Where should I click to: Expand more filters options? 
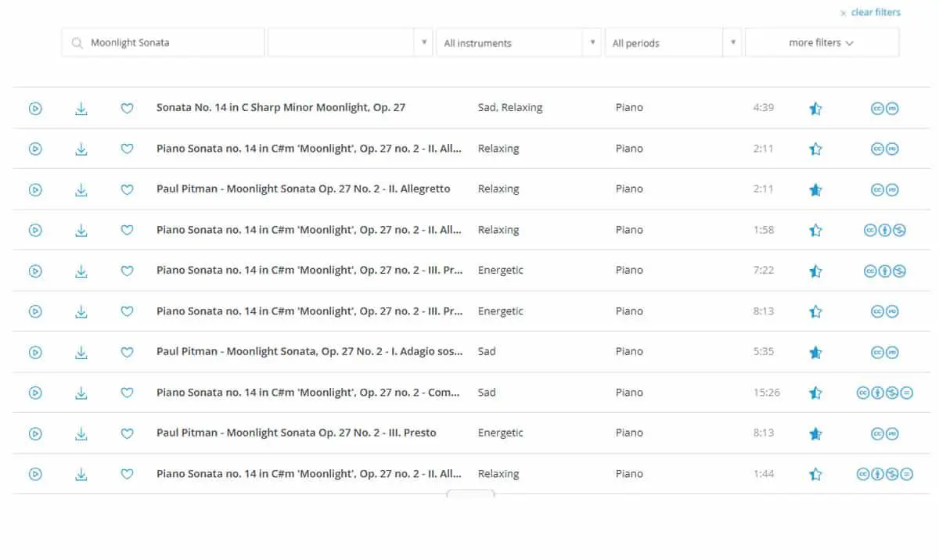click(x=822, y=43)
